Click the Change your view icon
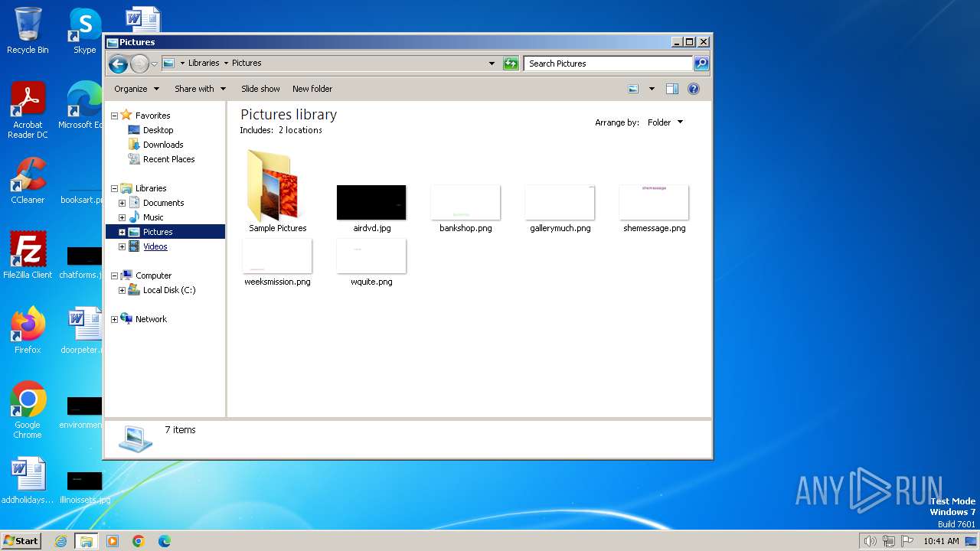This screenshot has height=551, width=980. (x=633, y=89)
